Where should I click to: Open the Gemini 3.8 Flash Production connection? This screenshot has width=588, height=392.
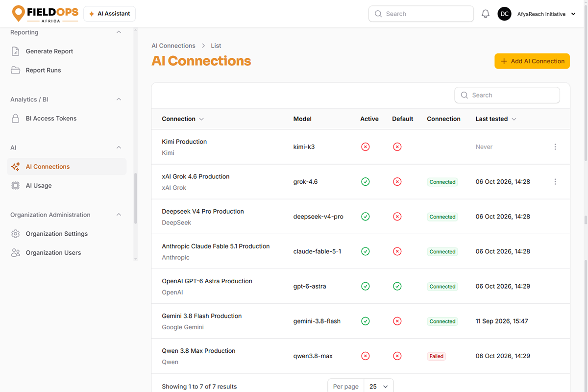202,316
